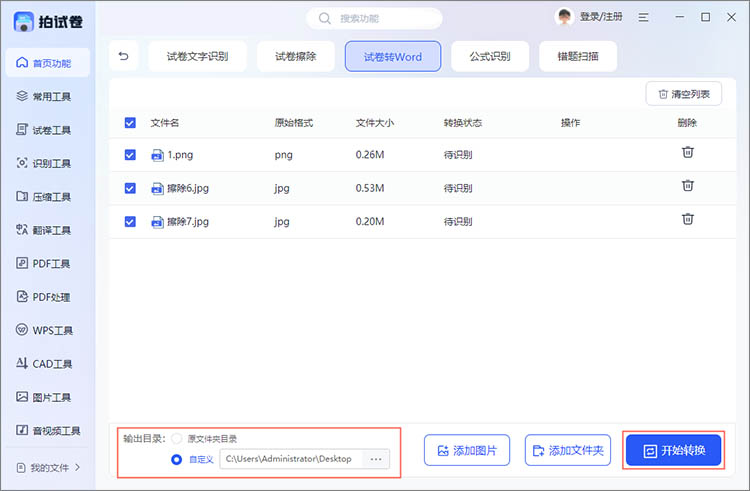Click the 拍试卷 app logo

[26, 20]
